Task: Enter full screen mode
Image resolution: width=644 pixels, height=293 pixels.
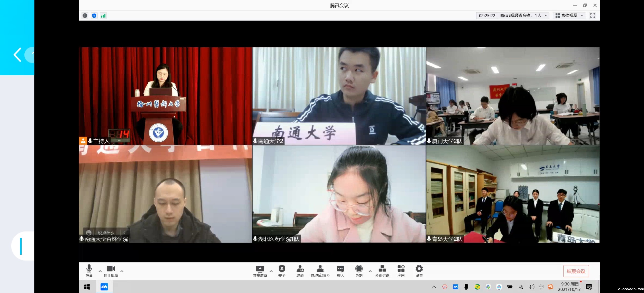Action: pos(592,16)
